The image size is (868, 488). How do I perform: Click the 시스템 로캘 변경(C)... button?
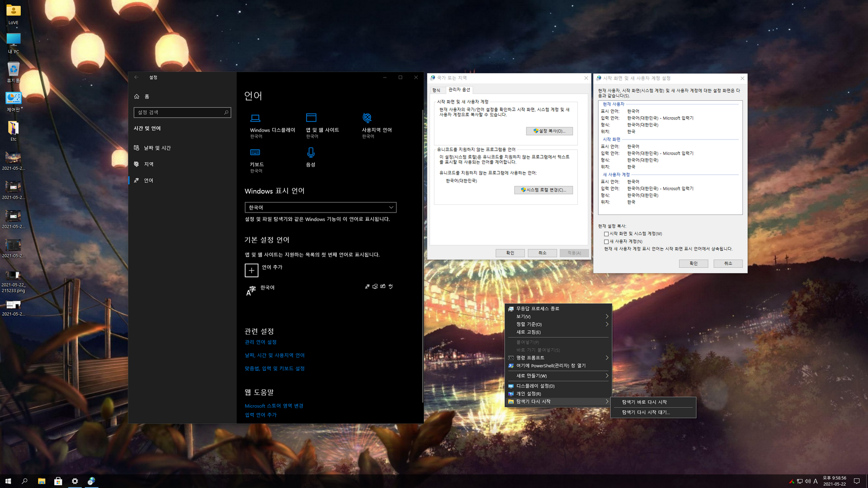click(543, 190)
